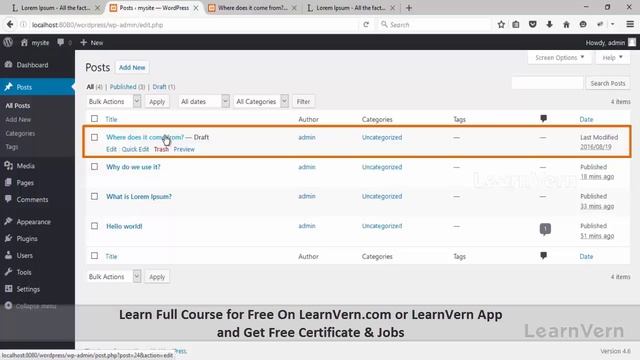Click the top Apply button
This screenshot has height=360, width=640.
157,102
